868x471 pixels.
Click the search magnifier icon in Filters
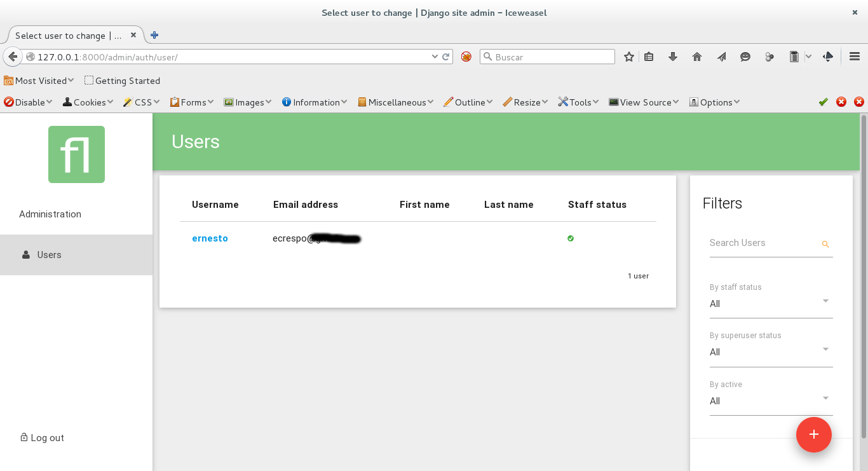[825, 244]
